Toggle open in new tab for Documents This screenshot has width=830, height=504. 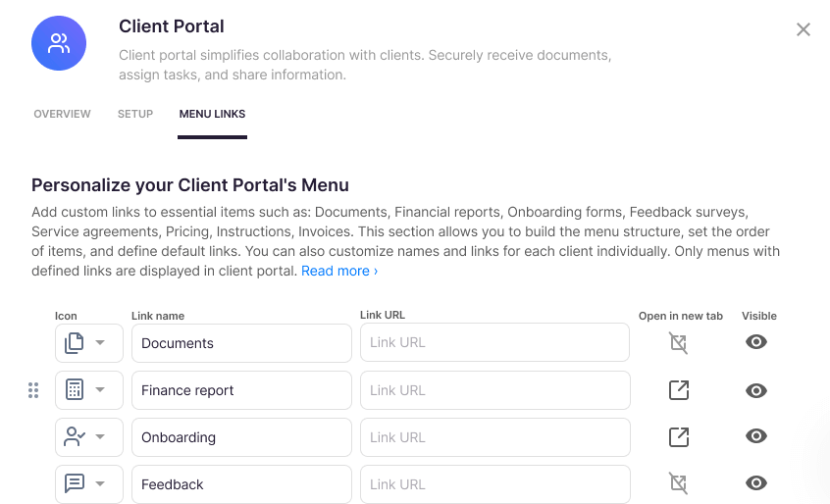point(678,342)
